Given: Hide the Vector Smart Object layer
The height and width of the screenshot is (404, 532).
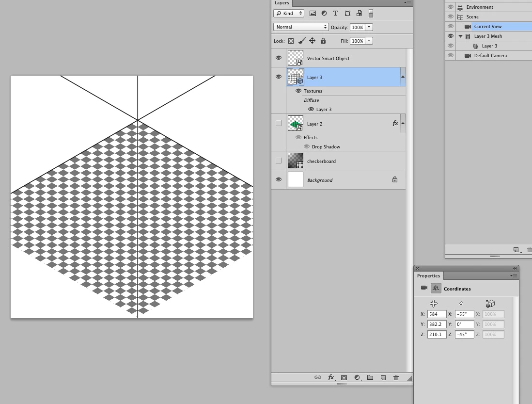Looking at the screenshot, I should coord(279,58).
